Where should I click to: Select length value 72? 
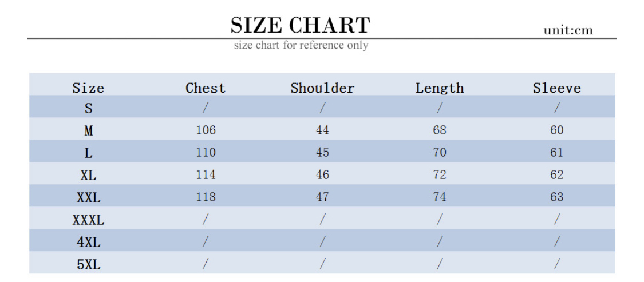440,175
